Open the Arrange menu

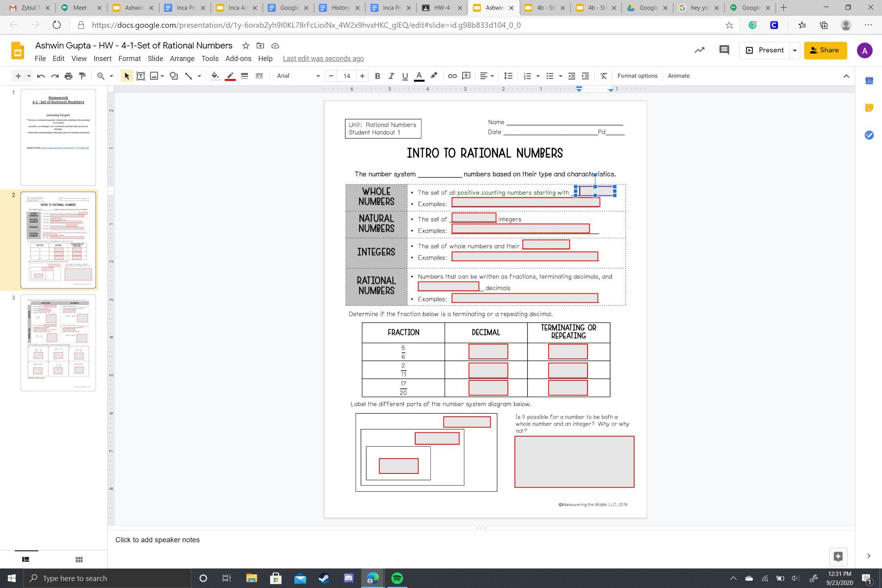tap(182, 59)
